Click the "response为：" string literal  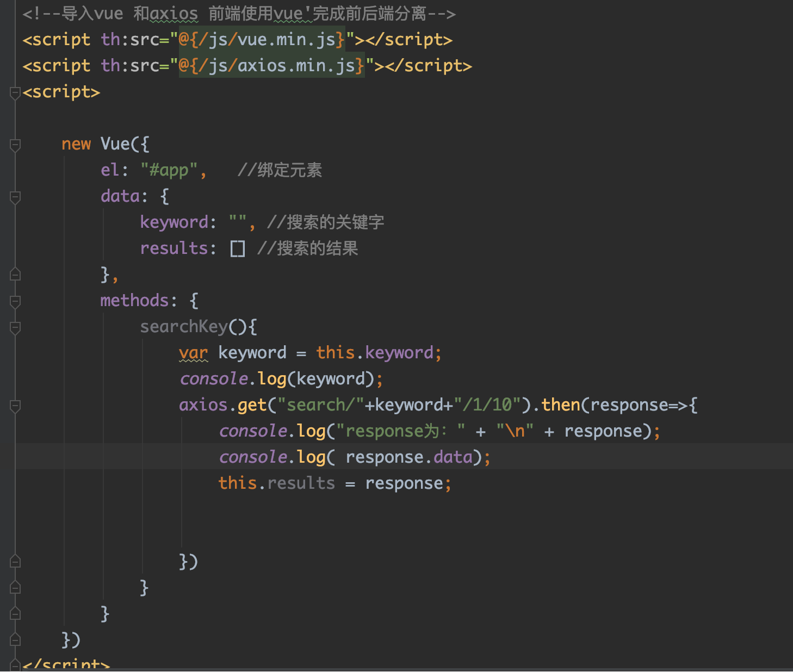click(401, 431)
